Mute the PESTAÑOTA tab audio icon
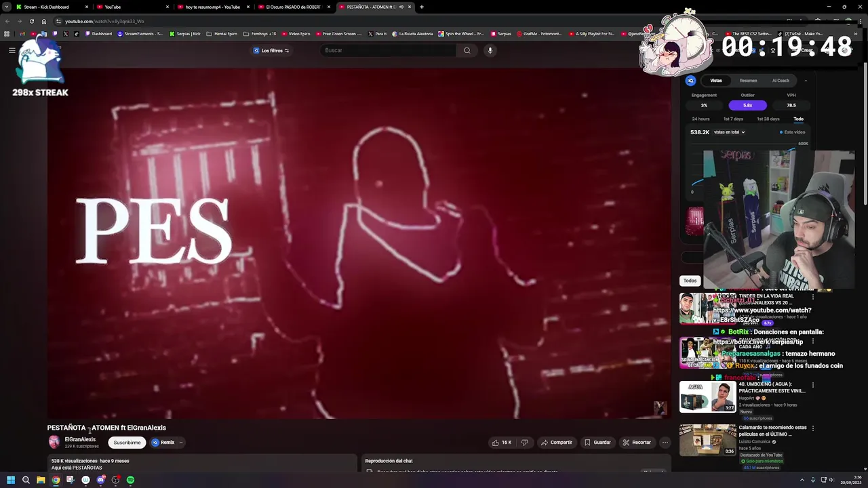The image size is (868, 488). [x=401, y=7]
